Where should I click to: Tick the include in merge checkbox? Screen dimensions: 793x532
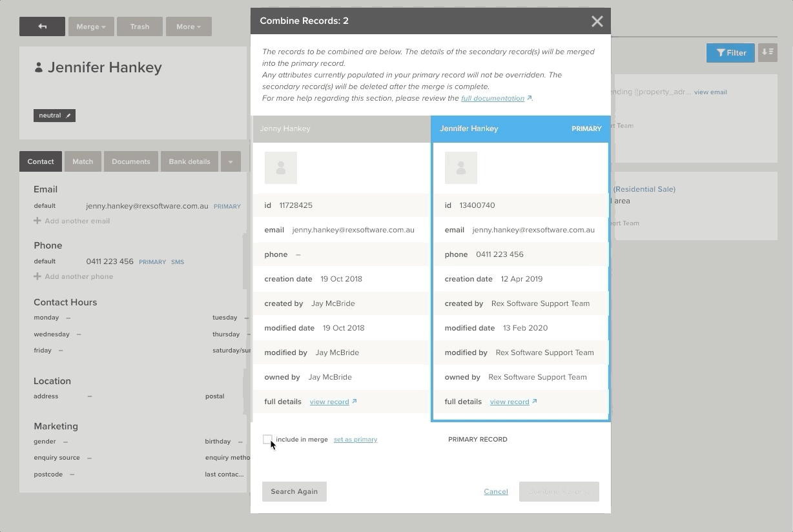(267, 440)
